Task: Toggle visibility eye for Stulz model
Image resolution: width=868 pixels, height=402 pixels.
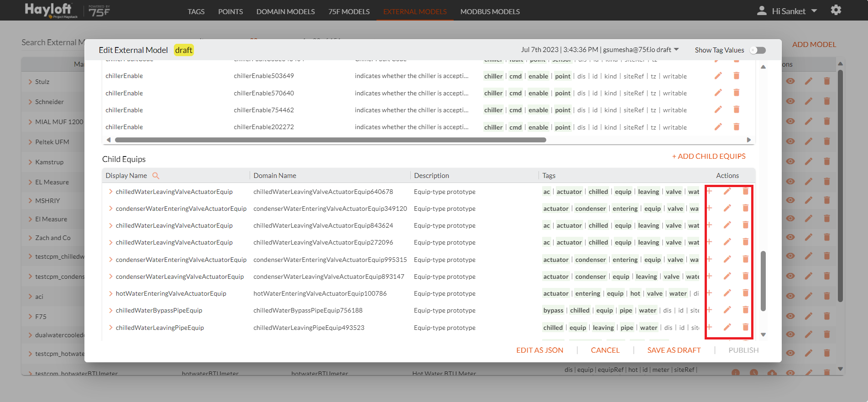Action: (790, 81)
